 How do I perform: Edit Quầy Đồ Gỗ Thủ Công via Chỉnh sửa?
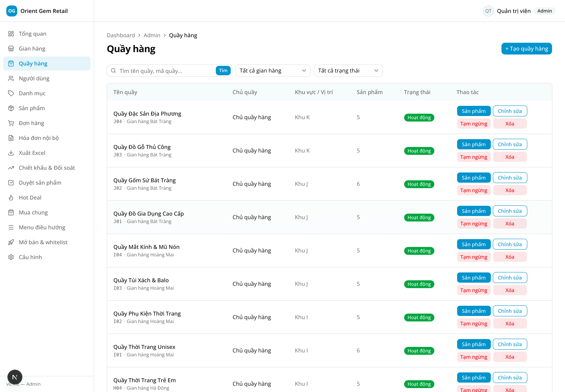click(x=510, y=144)
